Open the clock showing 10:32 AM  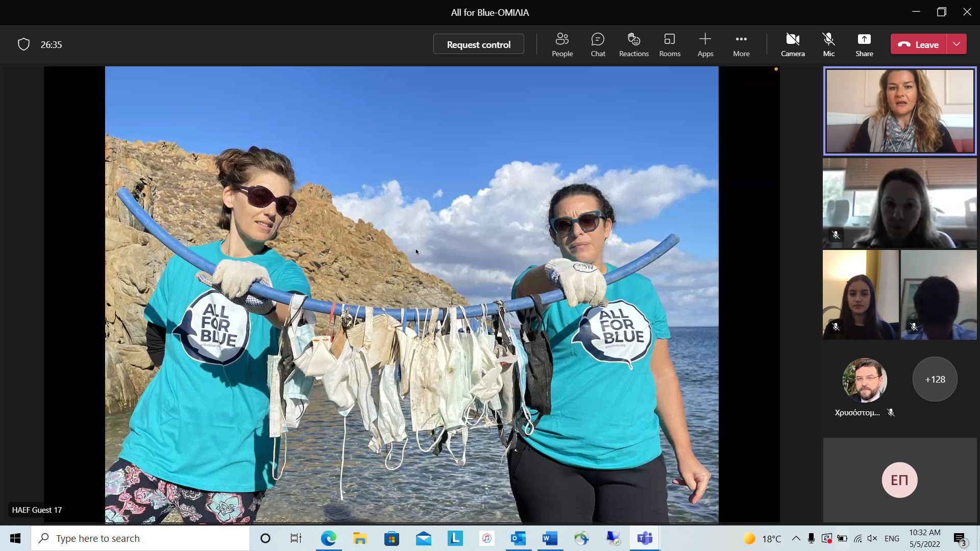coord(924,538)
